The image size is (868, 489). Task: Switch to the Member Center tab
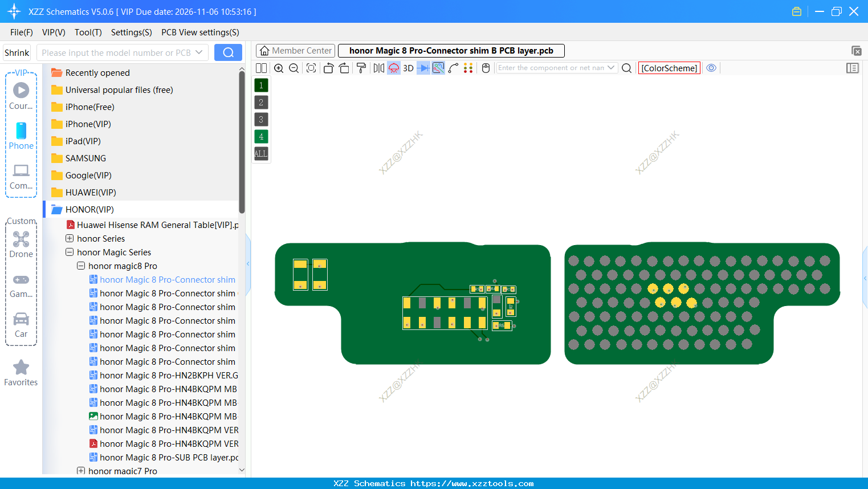tap(296, 51)
